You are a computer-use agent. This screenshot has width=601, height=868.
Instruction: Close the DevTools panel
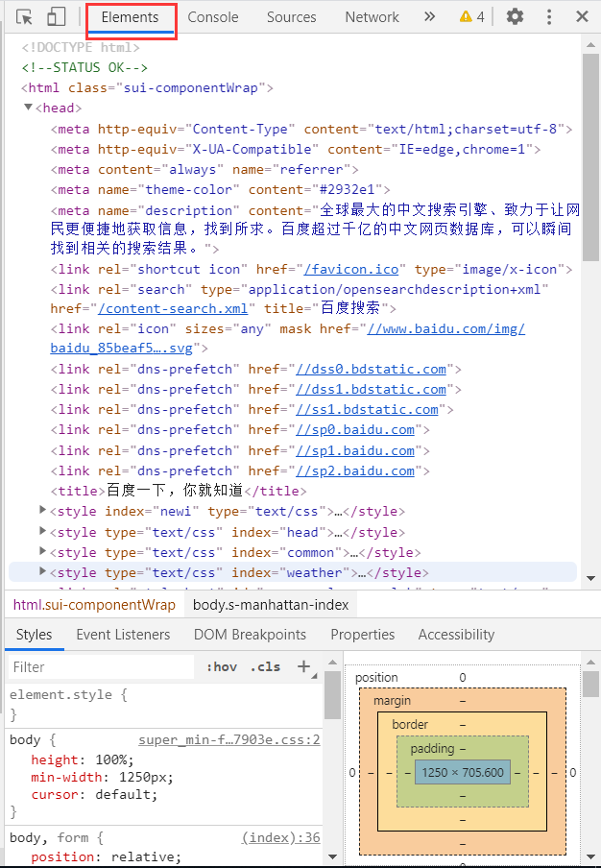tap(582, 16)
